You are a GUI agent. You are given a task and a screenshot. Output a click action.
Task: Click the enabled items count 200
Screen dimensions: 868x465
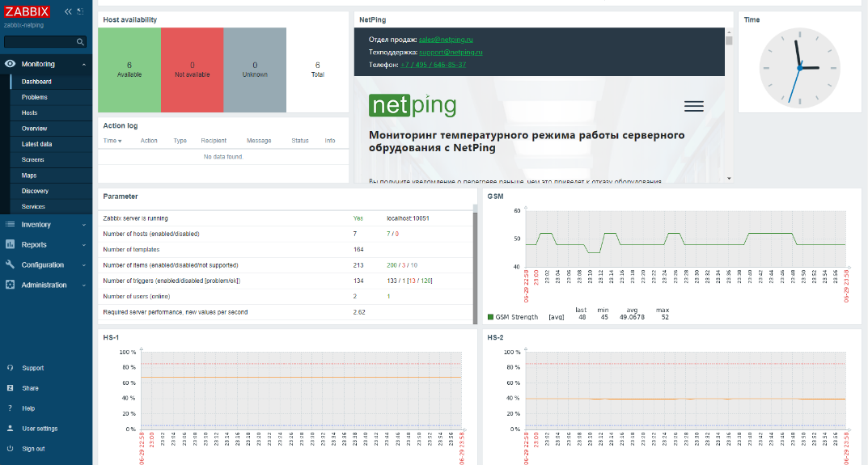point(392,266)
